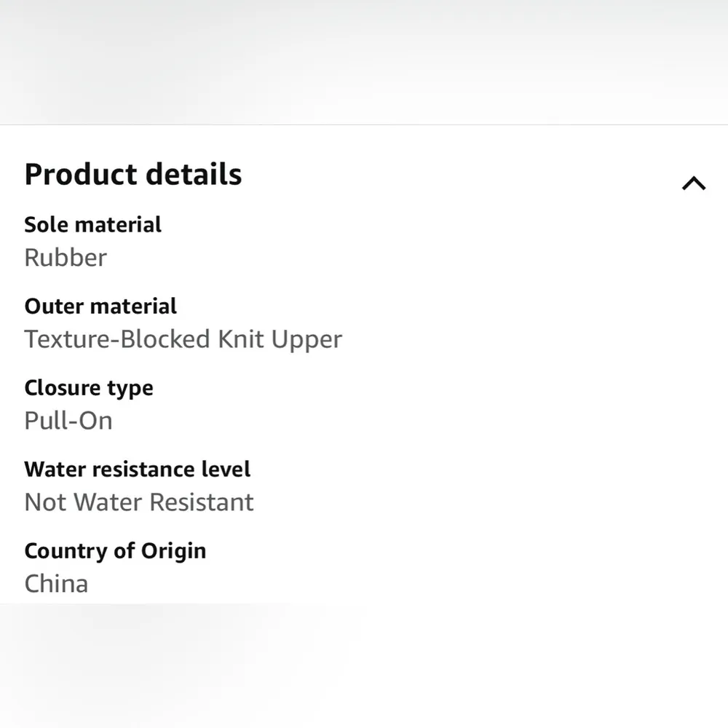Click the China value text
This screenshot has height=728, width=728.
point(56,584)
